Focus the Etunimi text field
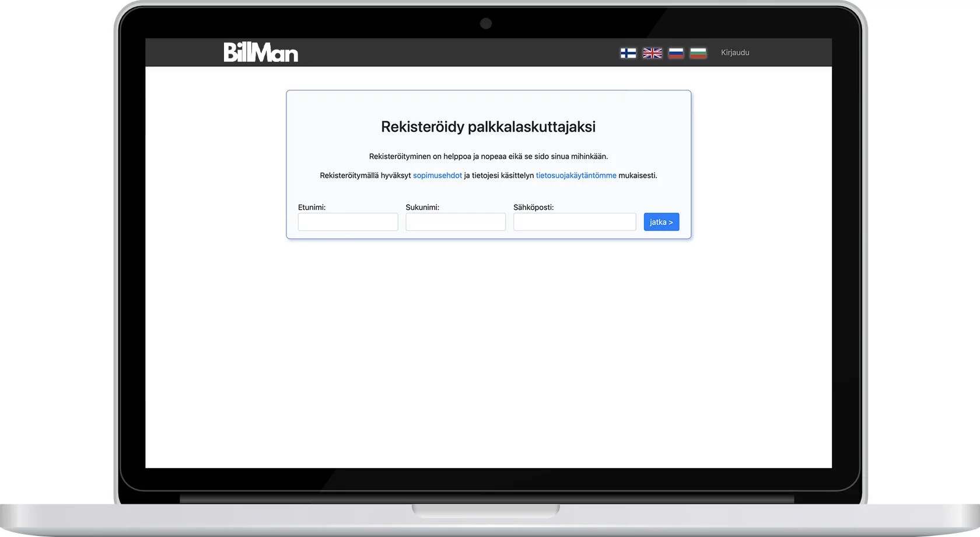The image size is (980, 537). click(x=348, y=222)
